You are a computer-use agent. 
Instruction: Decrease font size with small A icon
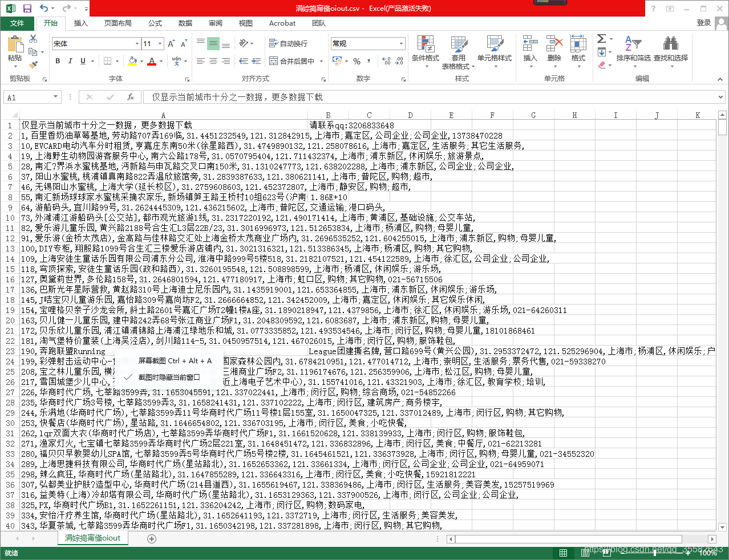pyautogui.click(x=184, y=44)
